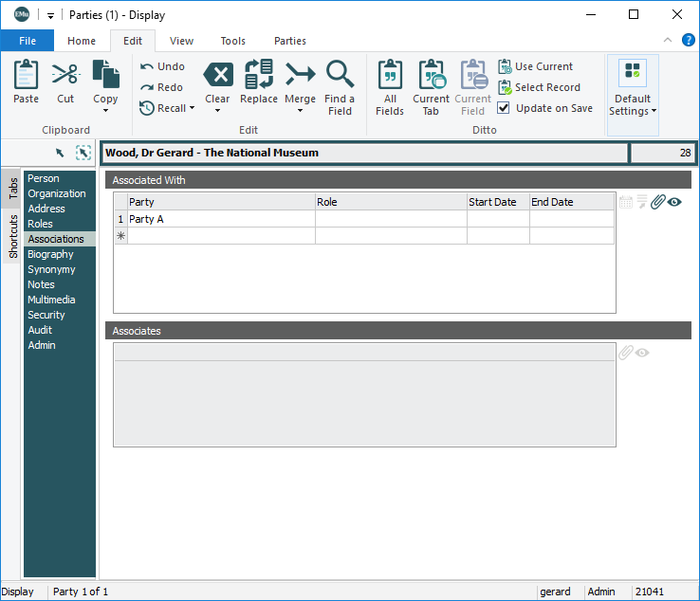700x601 pixels.
Task: Click the Undo button
Action: (162, 66)
